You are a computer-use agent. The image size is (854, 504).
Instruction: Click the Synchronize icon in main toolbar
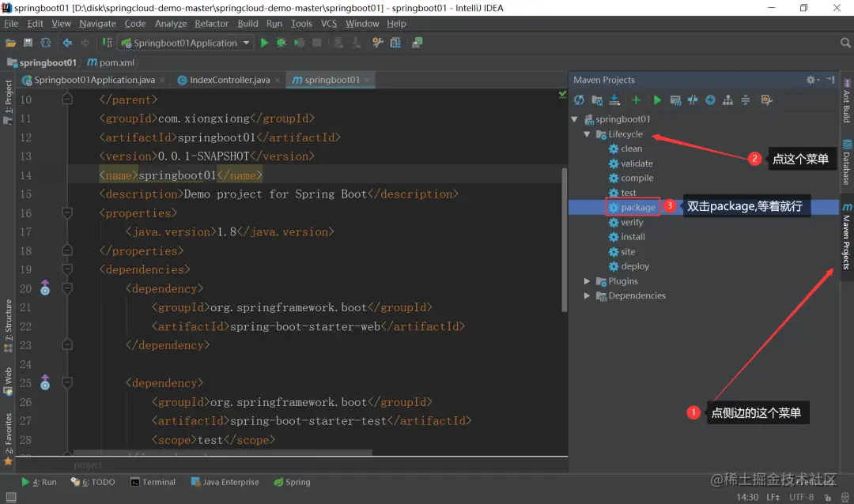(46, 43)
